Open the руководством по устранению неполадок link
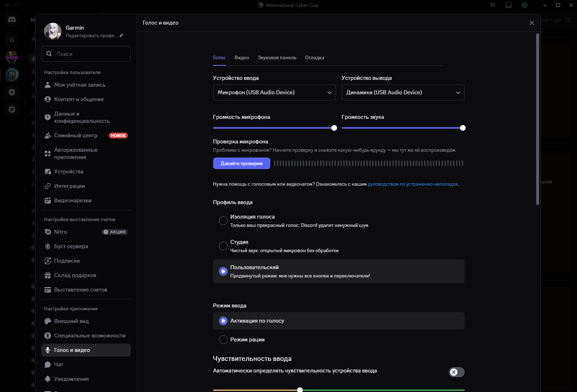This screenshot has width=577, height=392. pos(413,184)
